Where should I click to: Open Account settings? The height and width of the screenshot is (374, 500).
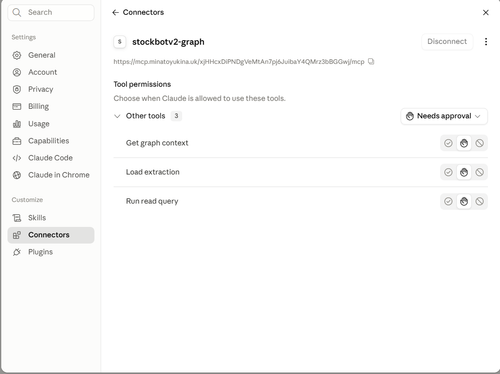[51, 72]
